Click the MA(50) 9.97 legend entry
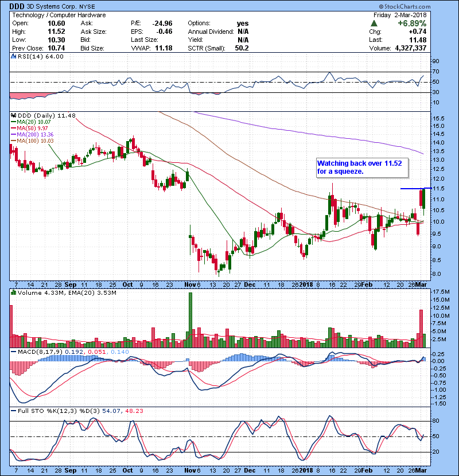459x476 pixels. coord(29,128)
